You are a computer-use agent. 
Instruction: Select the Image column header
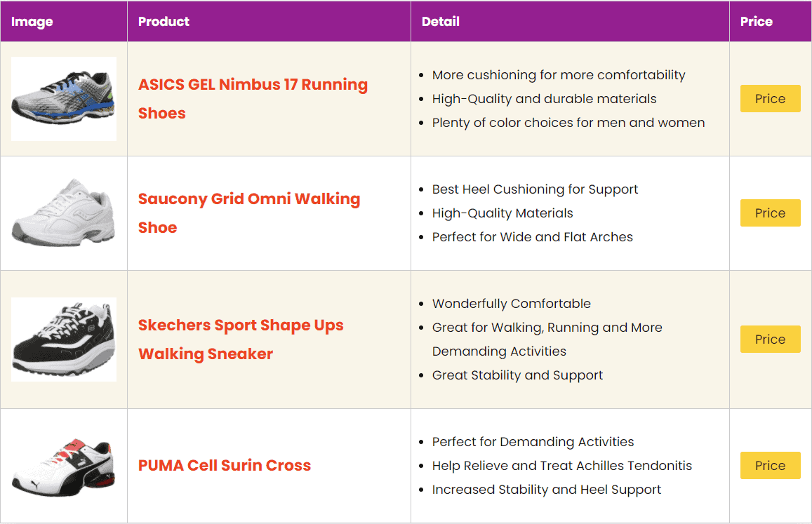click(32, 22)
